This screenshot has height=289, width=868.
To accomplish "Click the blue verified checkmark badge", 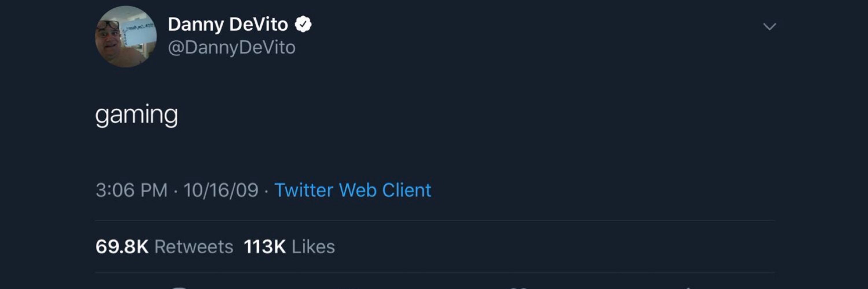I will pos(303,24).
